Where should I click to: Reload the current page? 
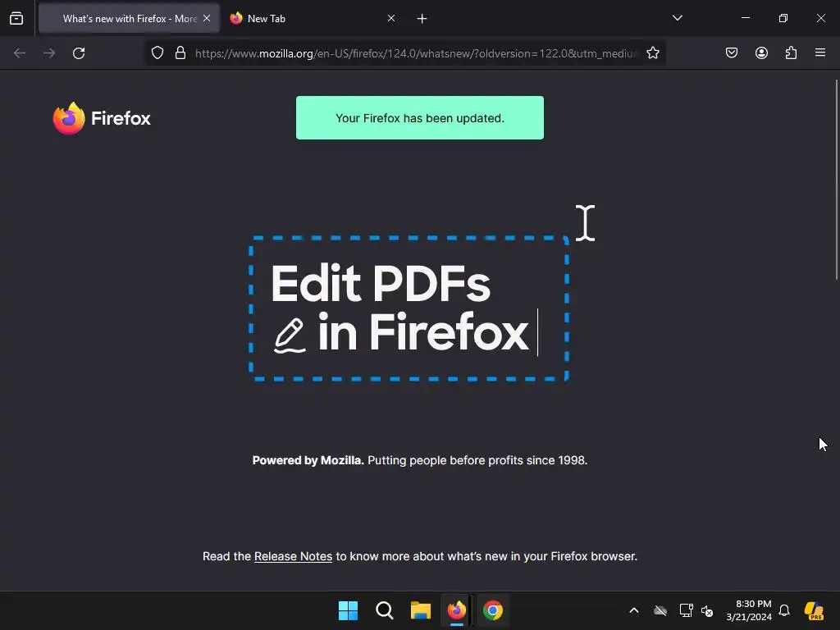tap(79, 53)
